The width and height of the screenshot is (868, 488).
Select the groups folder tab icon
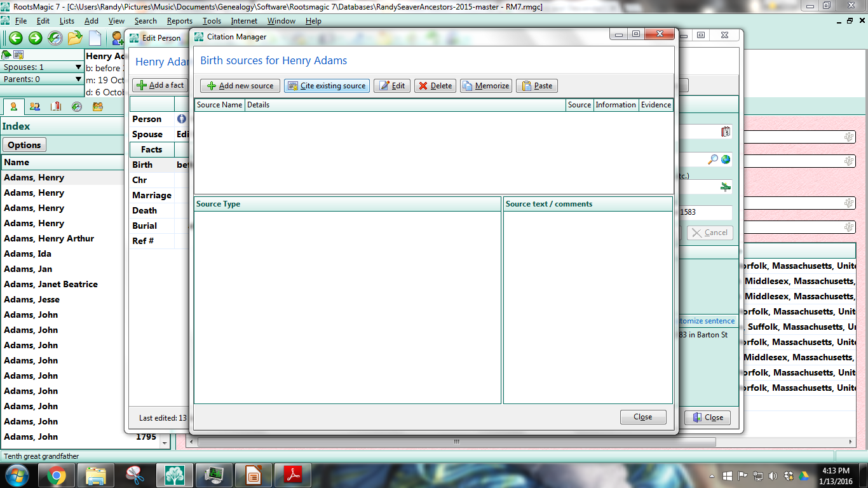[98, 107]
